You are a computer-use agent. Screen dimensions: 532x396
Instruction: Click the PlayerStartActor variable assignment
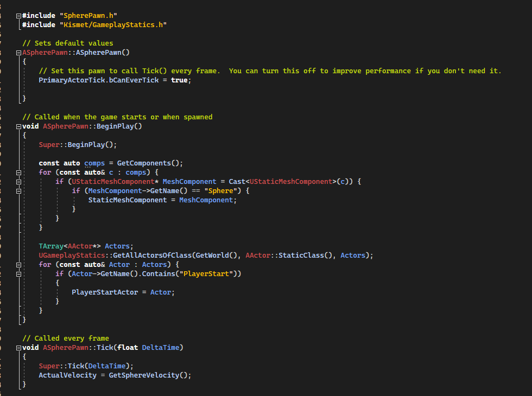(105, 292)
